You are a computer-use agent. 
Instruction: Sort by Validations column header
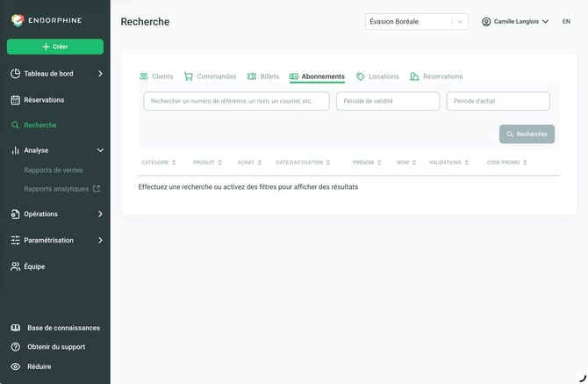point(448,163)
